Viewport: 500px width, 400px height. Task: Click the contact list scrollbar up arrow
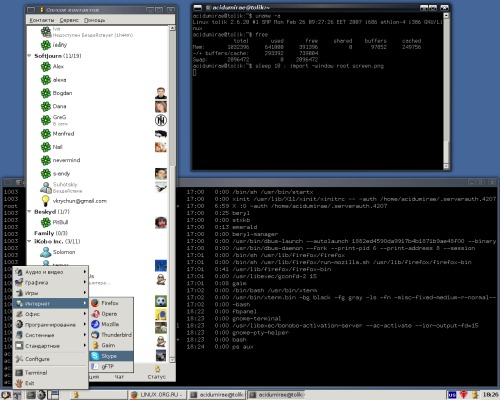[172, 28]
